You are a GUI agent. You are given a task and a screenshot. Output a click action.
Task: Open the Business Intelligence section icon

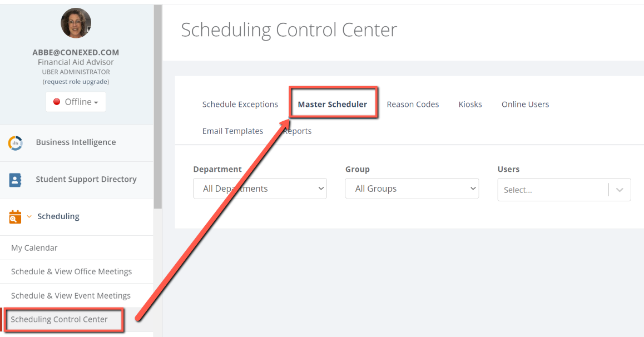coord(15,142)
